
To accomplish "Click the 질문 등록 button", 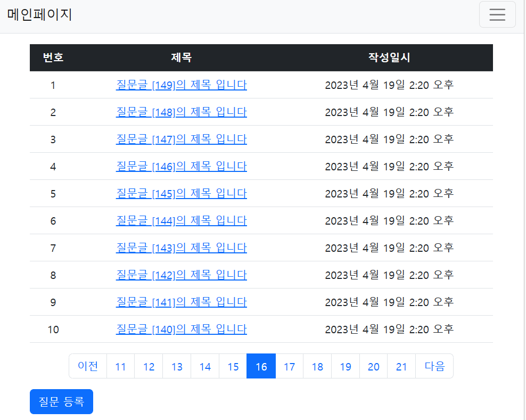I will click(x=61, y=401).
